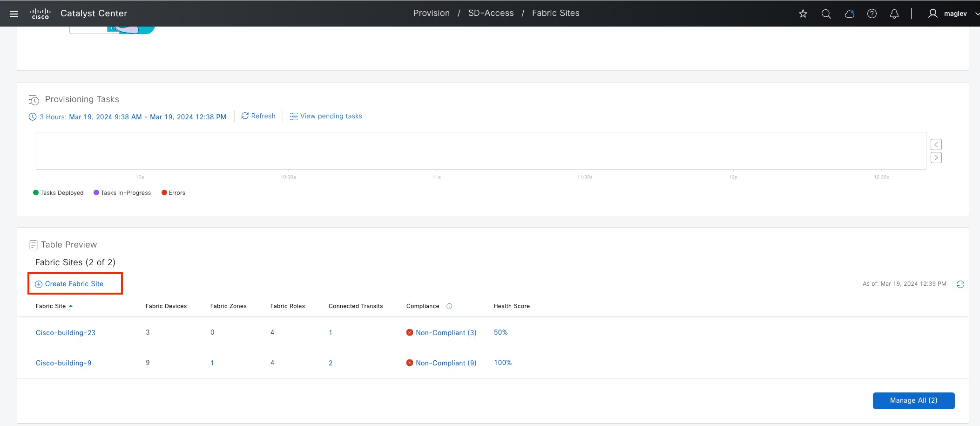Toggle Tasks Deployed legend item
980x426 pixels.
[x=58, y=192]
